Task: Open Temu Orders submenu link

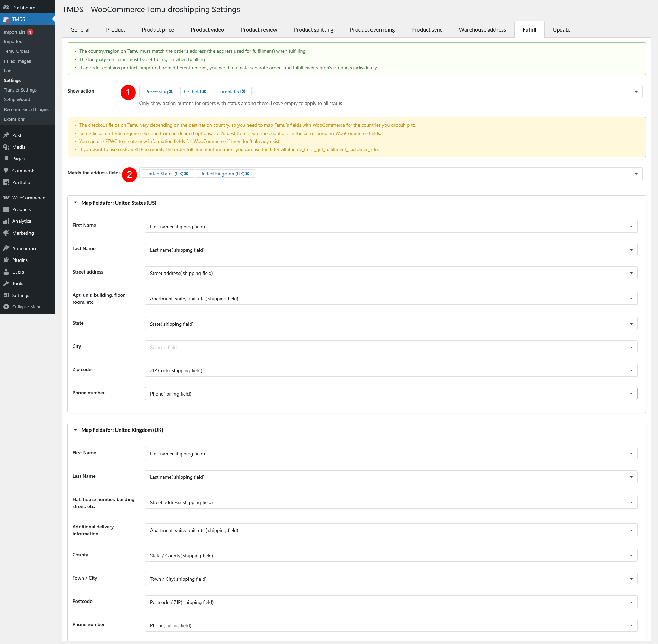Action: (16, 51)
